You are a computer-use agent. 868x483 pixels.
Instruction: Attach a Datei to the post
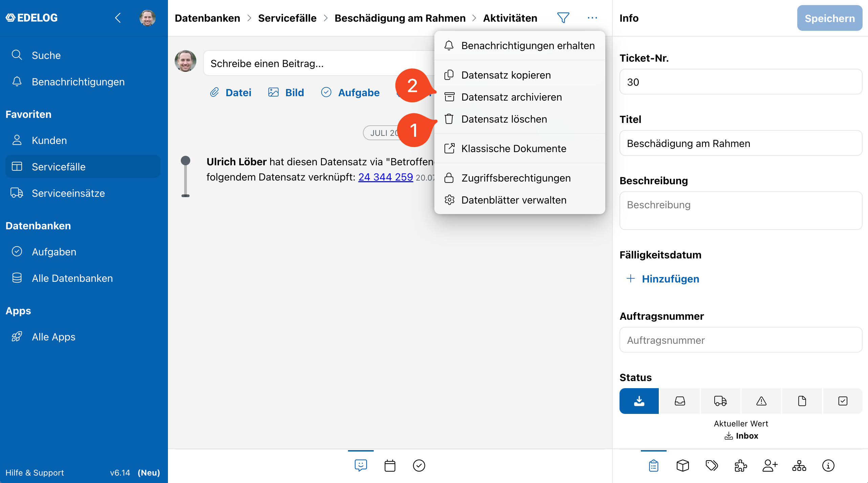point(231,92)
